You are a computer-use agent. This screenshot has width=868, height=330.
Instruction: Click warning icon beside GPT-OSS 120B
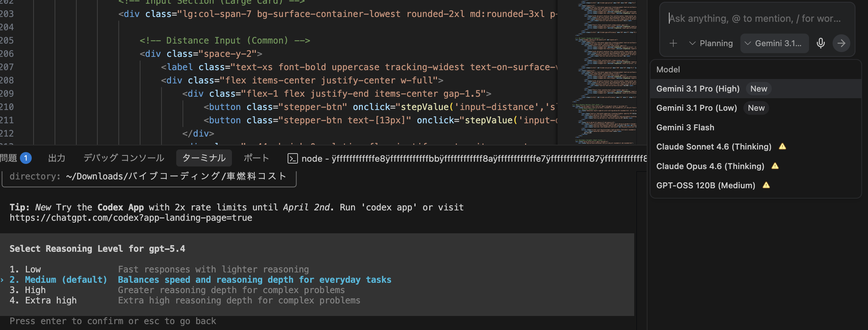pos(766,185)
